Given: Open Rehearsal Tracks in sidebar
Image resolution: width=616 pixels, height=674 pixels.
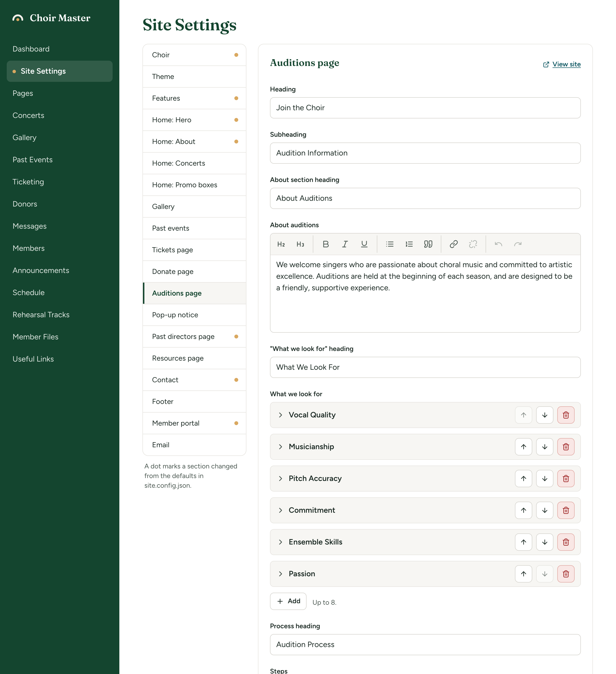Looking at the screenshot, I should pyautogui.click(x=59, y=315).
